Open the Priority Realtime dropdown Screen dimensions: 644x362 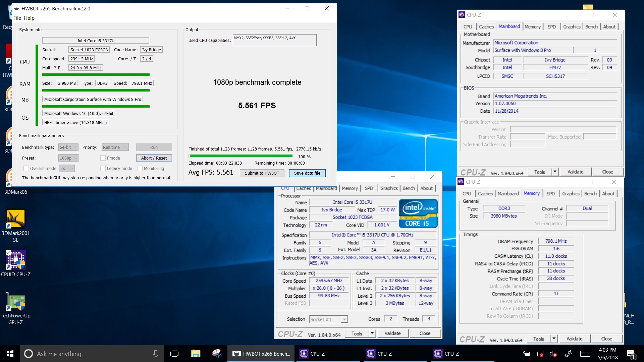click(x=115, y=147)
